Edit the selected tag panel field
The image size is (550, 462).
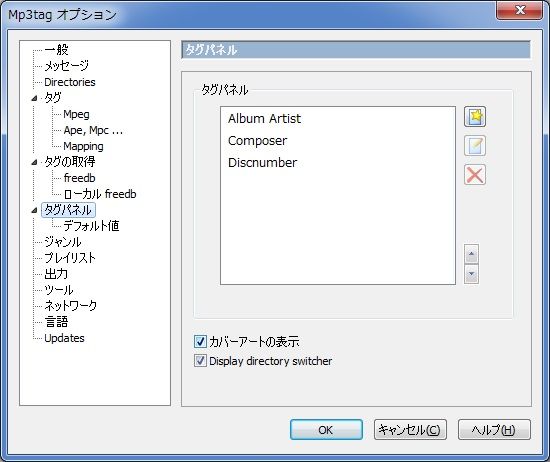pyautogui.click(x=475, y=146)
